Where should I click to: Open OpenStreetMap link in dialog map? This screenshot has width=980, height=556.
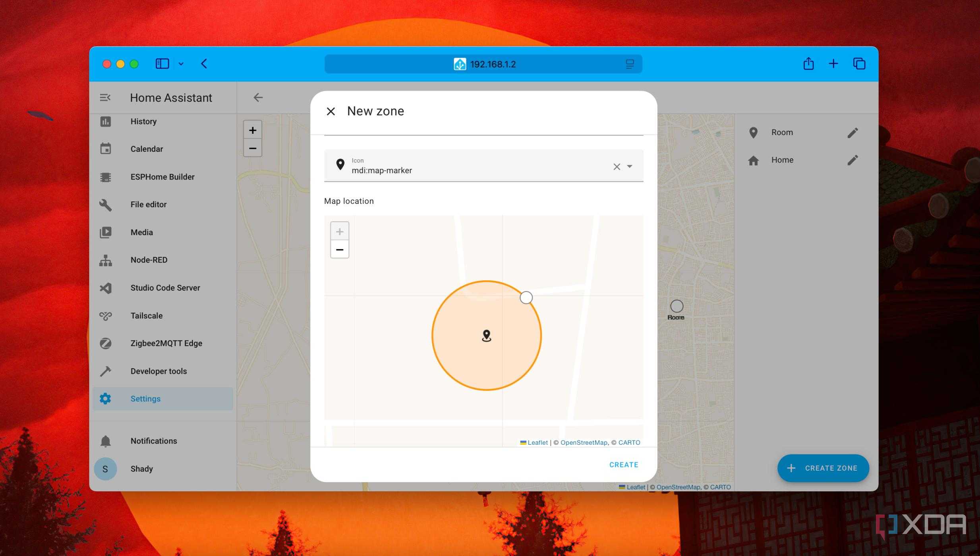[584, 443]
